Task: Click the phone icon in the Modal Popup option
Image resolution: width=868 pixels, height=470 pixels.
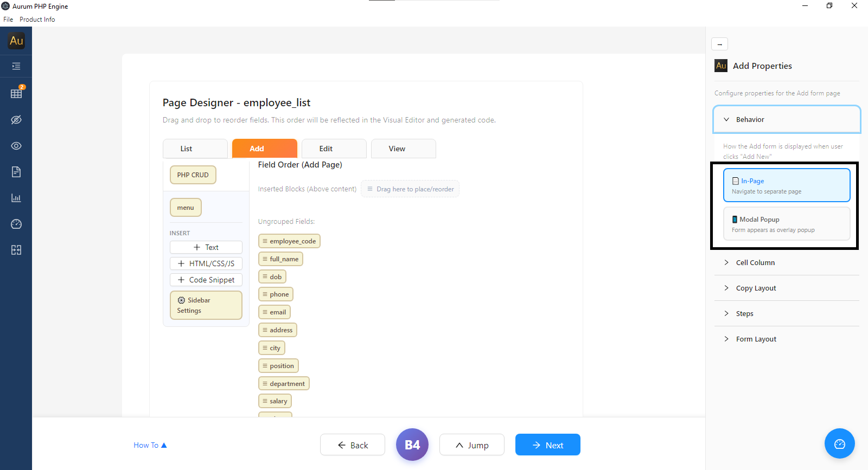Action: pyautogui.click(x=735, y=220)
